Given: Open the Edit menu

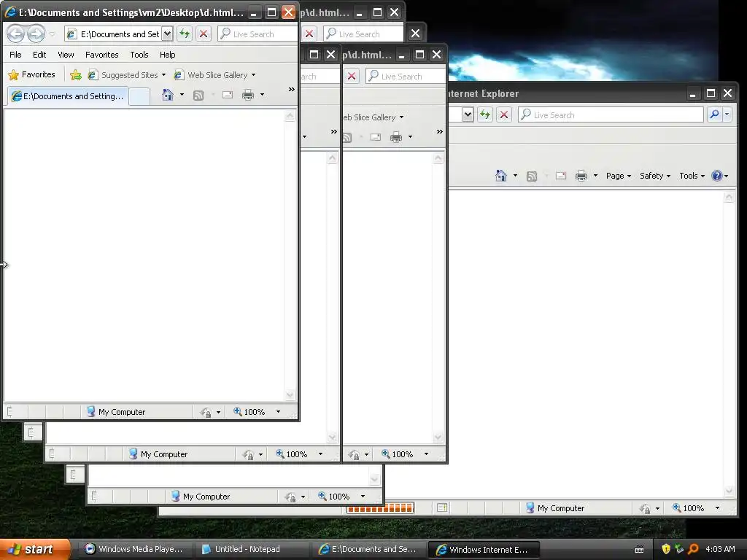Looking at the screenshot, I should (x=39, y=55).
